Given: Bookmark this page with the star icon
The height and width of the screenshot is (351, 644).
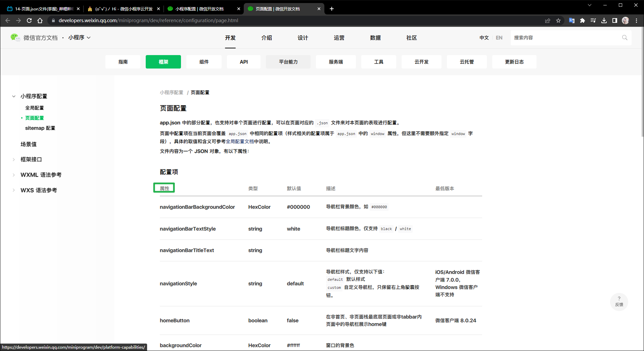Looking at the screenshot, I should (558, 20).
